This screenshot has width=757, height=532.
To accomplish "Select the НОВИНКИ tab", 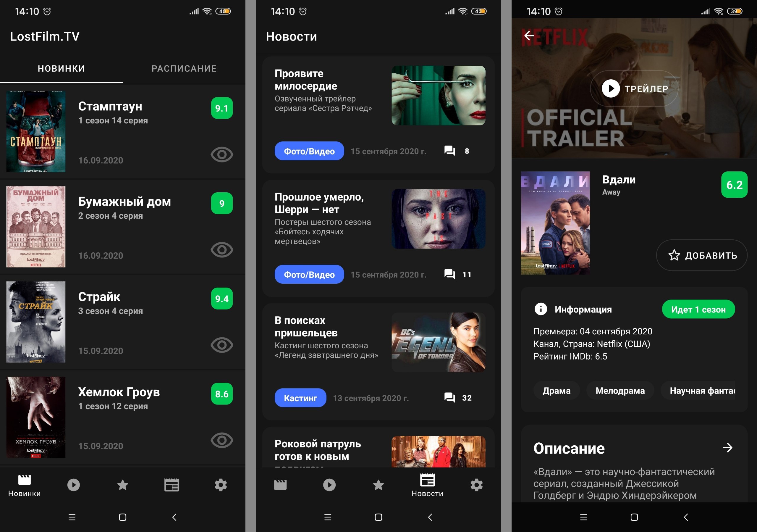I will 61,69.
